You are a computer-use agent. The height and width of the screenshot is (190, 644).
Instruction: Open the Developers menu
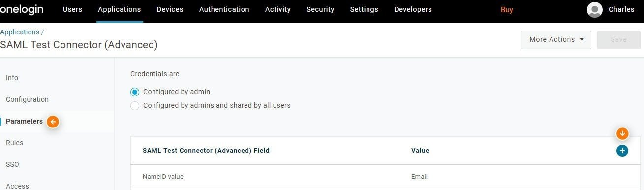(x=413, y=9)
